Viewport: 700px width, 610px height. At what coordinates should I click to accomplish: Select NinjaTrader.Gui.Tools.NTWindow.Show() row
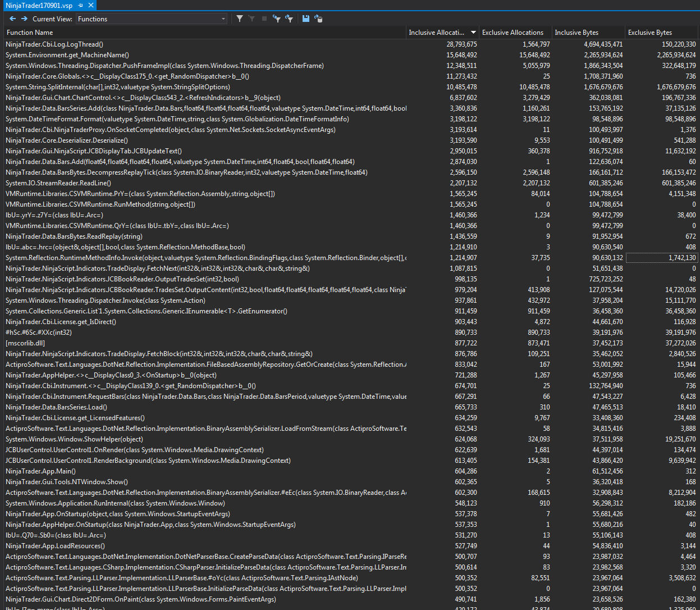pos(350,482)
